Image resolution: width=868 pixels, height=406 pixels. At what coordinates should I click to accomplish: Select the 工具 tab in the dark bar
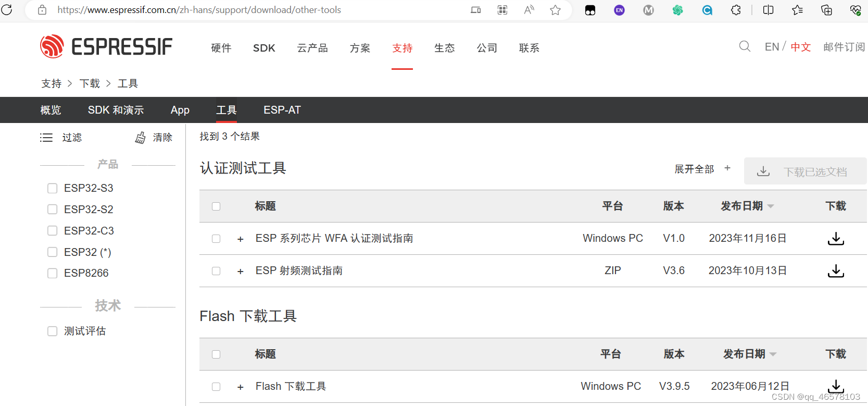coord(227,110)
